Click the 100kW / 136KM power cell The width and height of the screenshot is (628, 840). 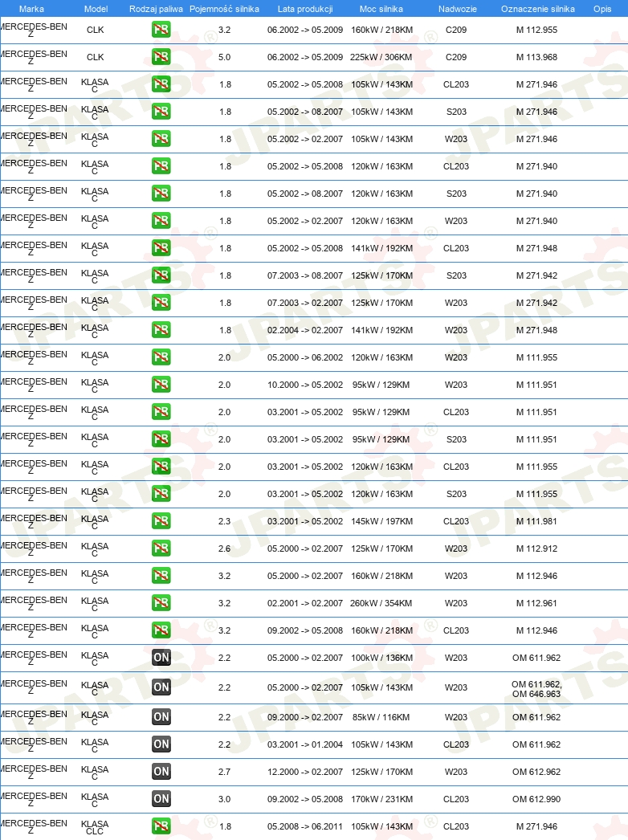[x=381, y=659]
